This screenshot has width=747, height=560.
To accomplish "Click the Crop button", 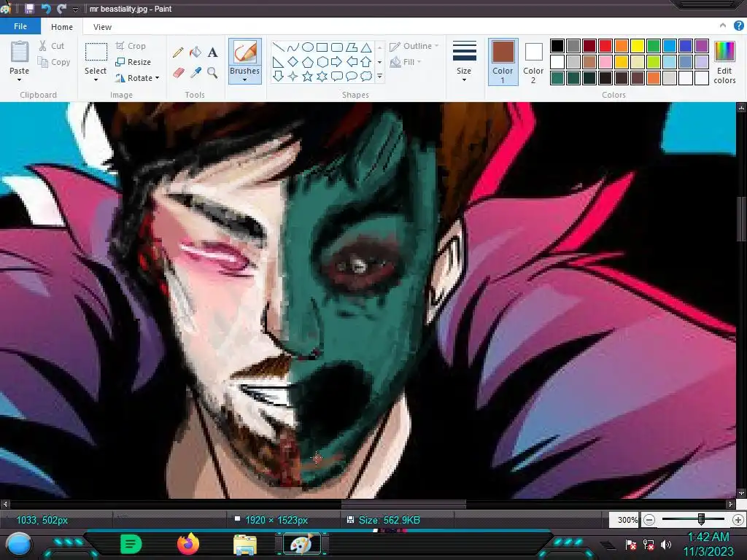I will point(131,46).
